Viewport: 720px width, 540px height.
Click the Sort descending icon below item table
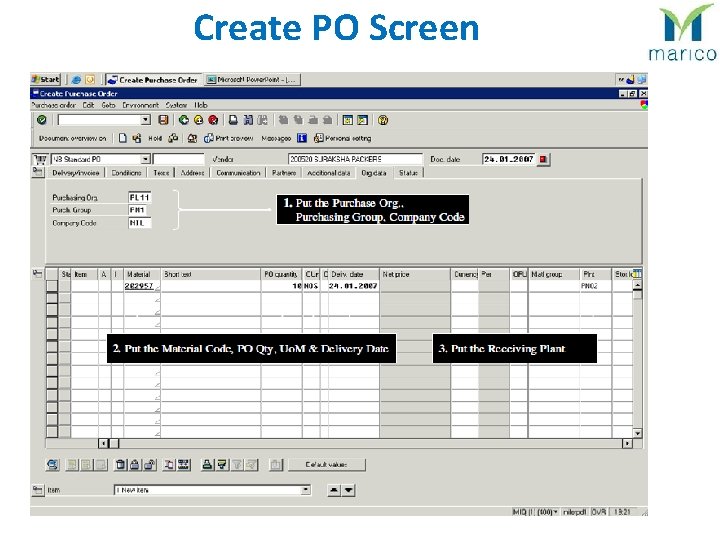pyautogui.click(x=222, y=465)
